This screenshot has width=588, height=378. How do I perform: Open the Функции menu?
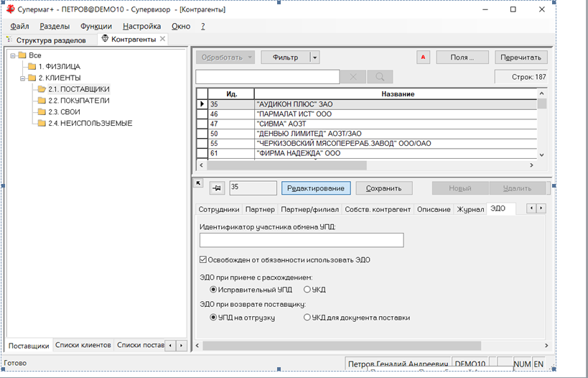[96, 27]
